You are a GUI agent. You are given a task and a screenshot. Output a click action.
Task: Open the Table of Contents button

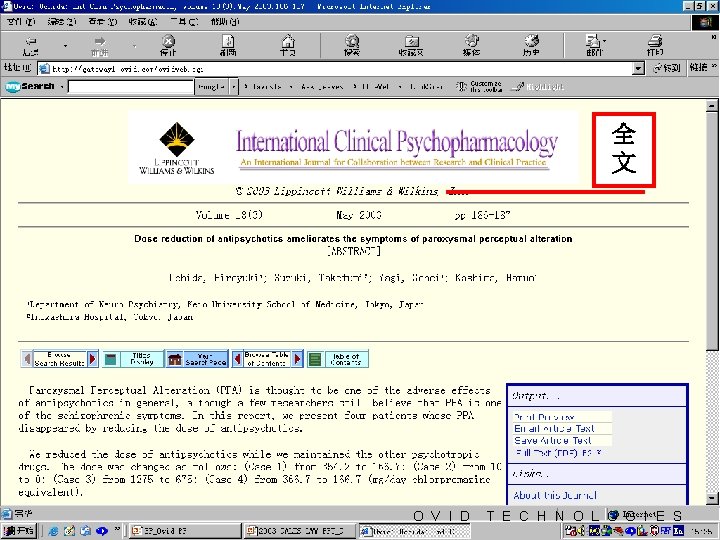pos(338,359)
